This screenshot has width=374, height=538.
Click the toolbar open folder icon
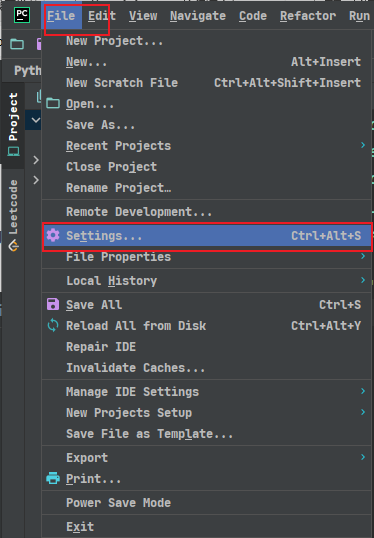(17, 44)
